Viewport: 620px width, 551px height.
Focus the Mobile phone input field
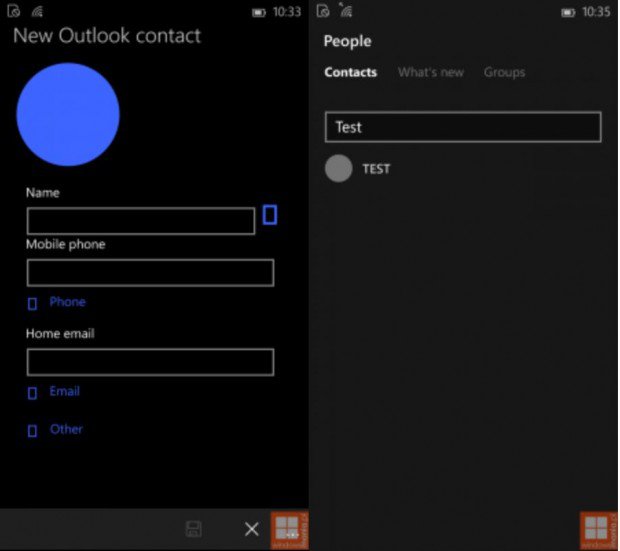click(150, 273)
